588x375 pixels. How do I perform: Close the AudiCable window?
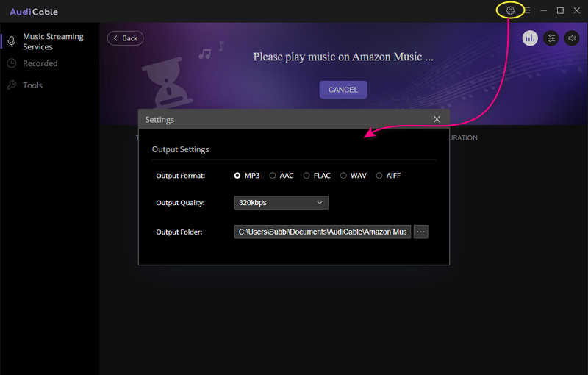pyautogui.click(x=577, y=10)
